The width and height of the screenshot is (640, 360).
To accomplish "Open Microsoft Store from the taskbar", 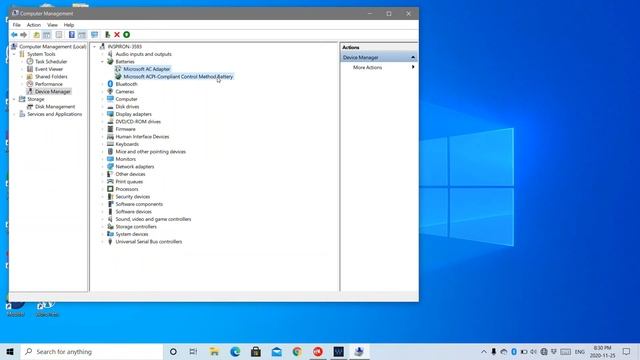I will 256,351.
